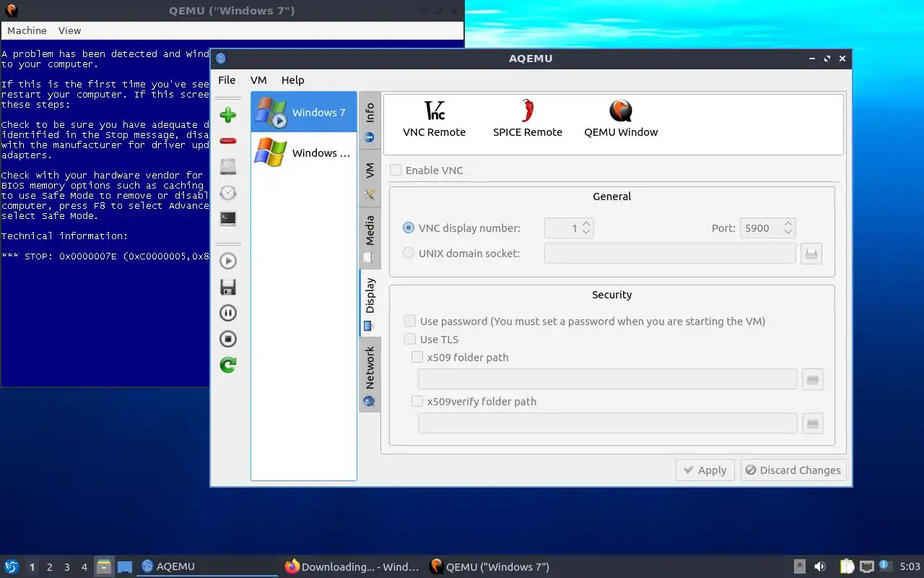
Task: Click the x509 folder path text field
Action: click(608, 379)
